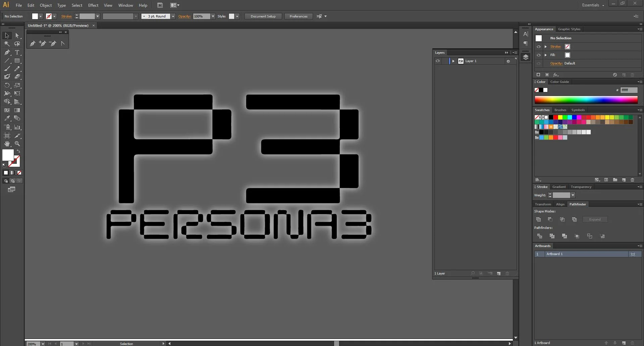Select the Pen tool in toolbox
The width and height of the screenshot is (644, 346).
[x=7, y=52]
